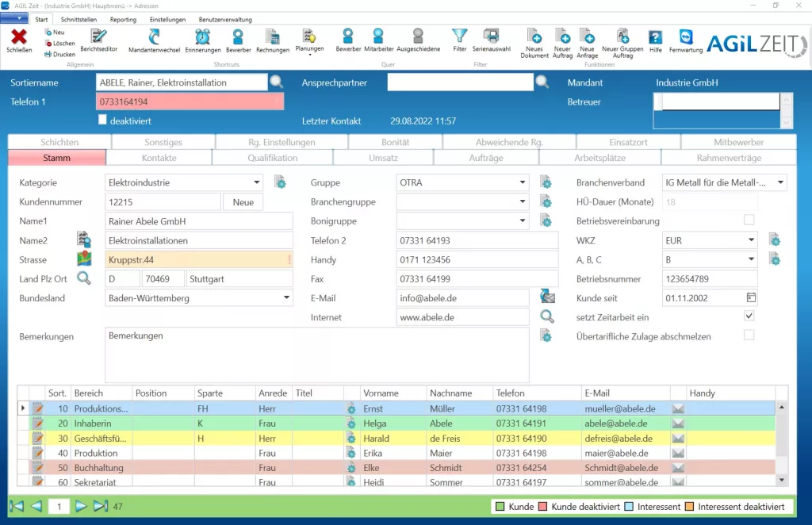Expand the WKZ currency dropdown

pyautogui.click(x=750, y=240)
